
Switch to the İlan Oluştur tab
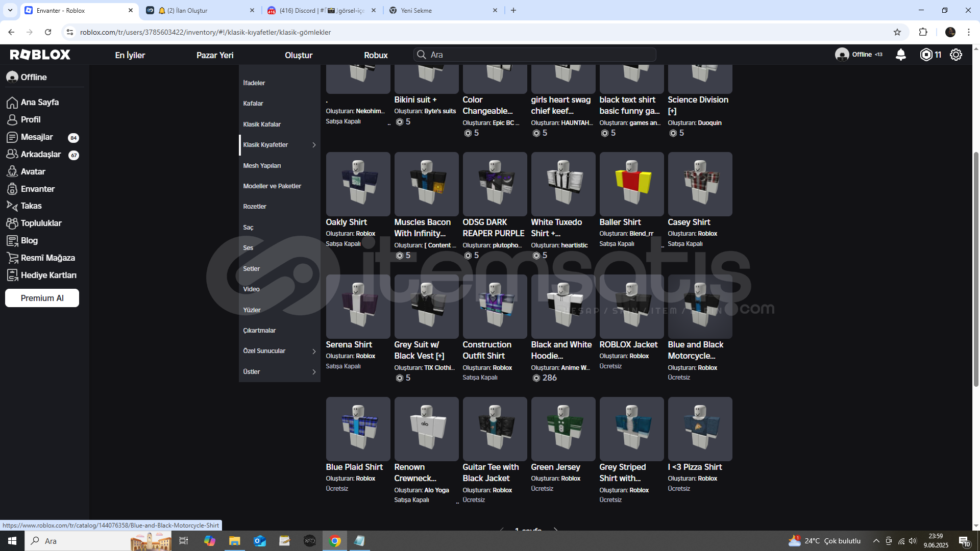(200, 10)
